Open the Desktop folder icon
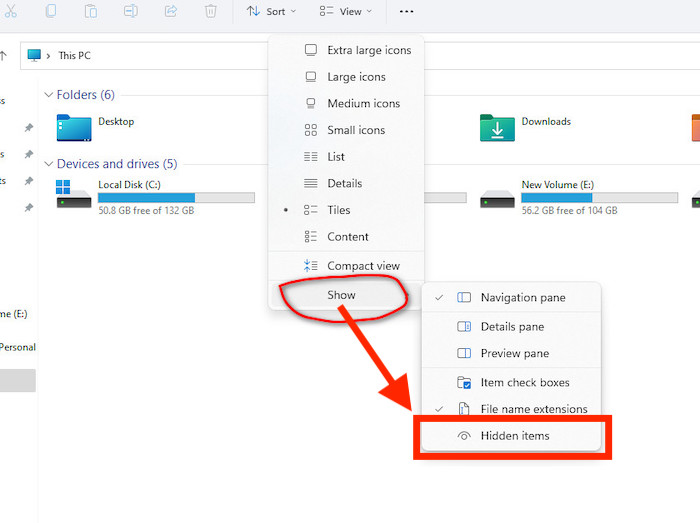Image resolution: width=700 pixels, height=523 pixels. [74, 128]
